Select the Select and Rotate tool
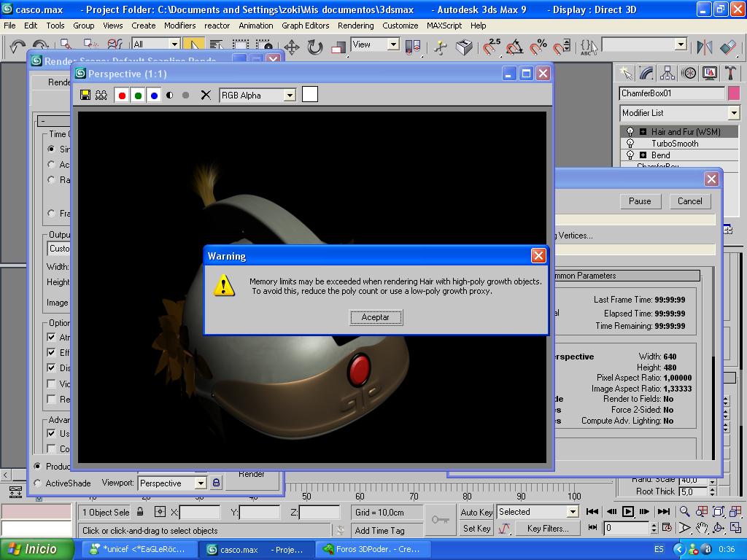The width and height of the screenshot is (747, 560). pyautogui.click(x=315, y=47)
